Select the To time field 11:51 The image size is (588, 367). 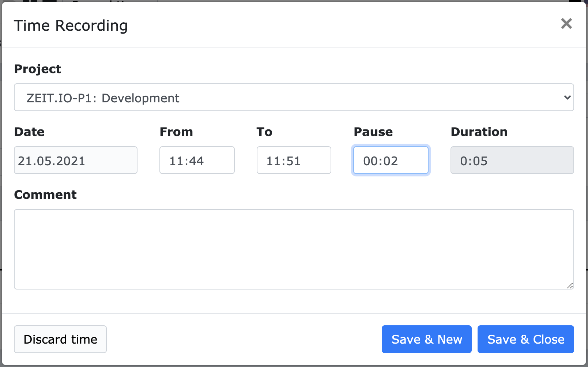coord(294,160)
